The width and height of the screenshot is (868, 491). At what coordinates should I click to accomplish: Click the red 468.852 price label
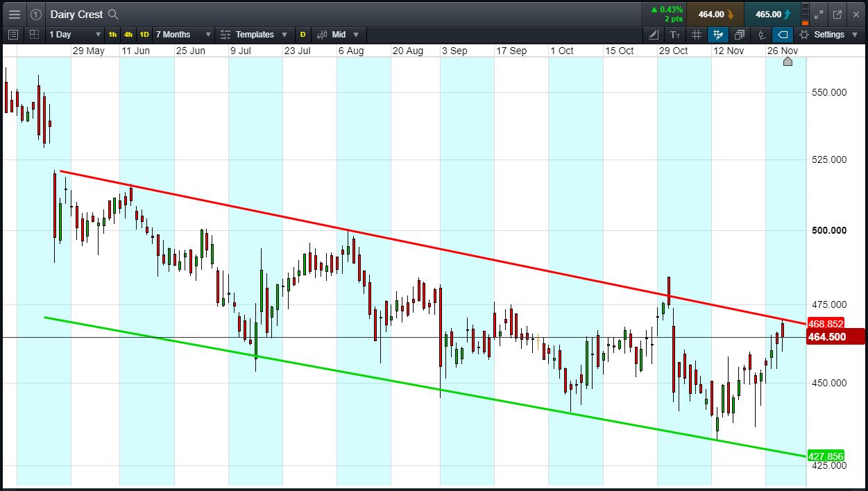click(x=826, y=324)
